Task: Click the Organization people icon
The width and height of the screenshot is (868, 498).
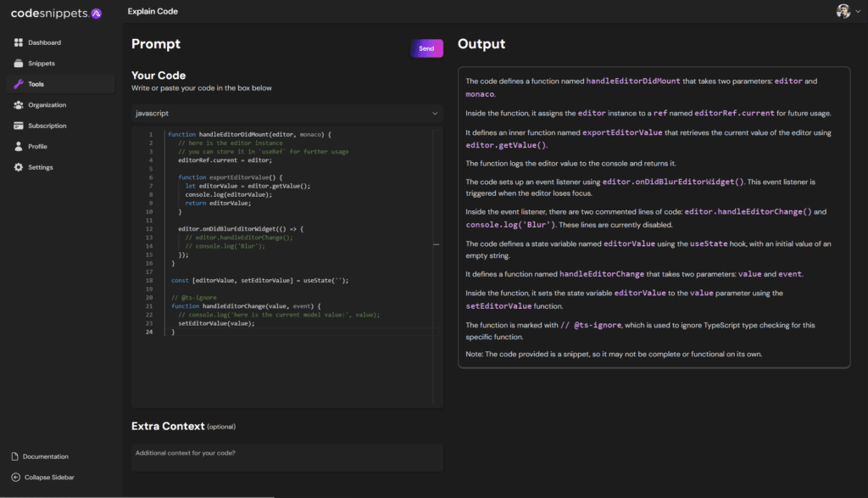Action: coord(19,105)
